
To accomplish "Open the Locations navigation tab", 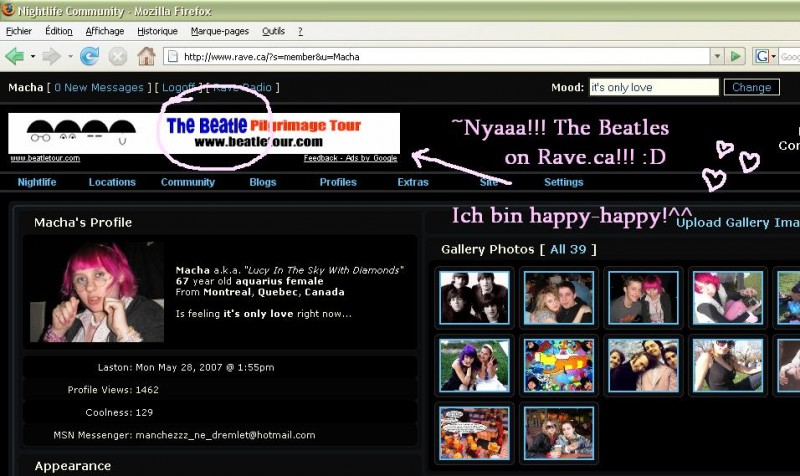I will [112, 182].
